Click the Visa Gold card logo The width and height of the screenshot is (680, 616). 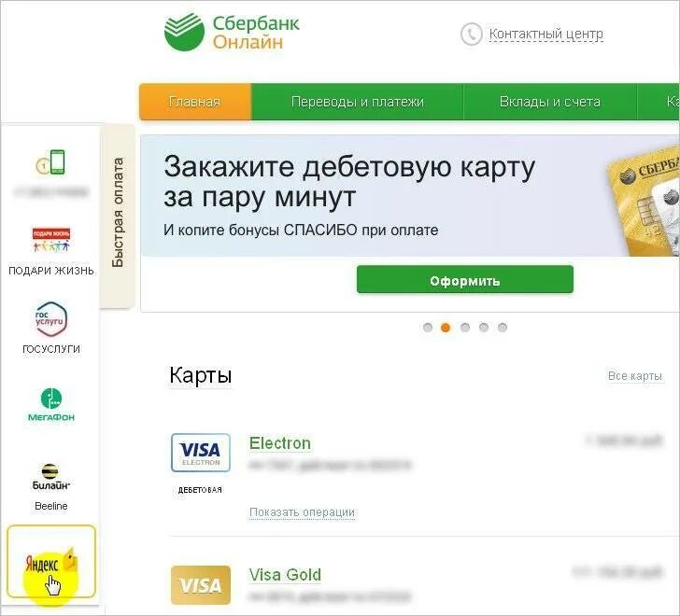200,585
